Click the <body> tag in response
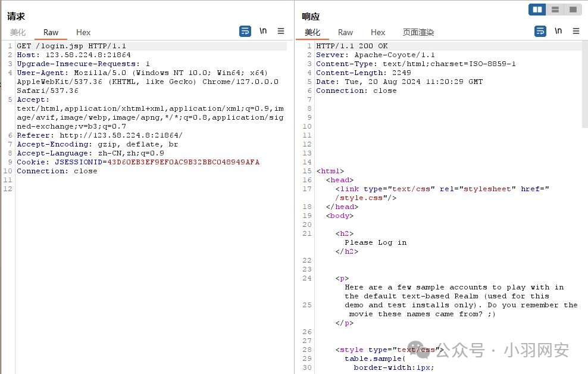 (340, 216)
